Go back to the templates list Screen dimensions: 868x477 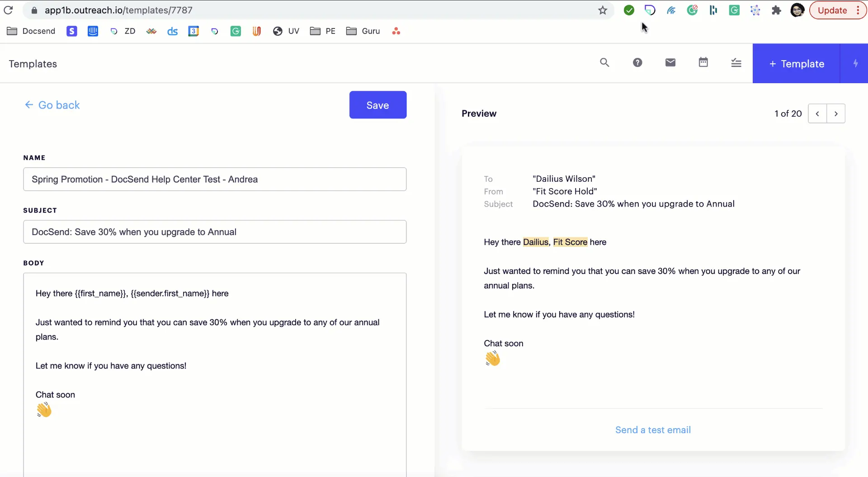point(52,105)
